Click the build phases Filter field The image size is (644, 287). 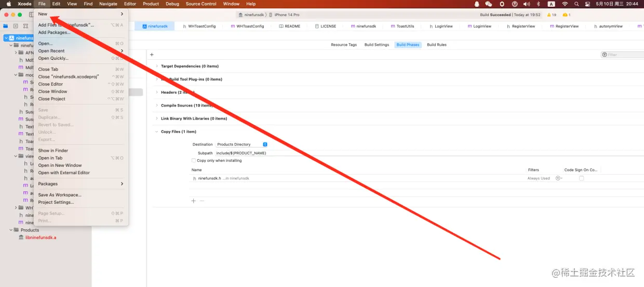(x=622, y=55)
